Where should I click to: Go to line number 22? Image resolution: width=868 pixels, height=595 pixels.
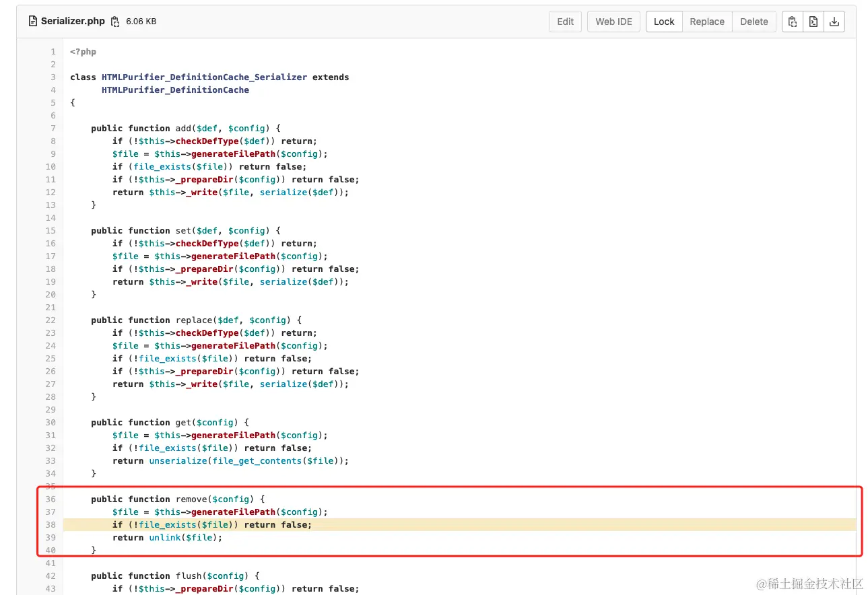[51, 320]
